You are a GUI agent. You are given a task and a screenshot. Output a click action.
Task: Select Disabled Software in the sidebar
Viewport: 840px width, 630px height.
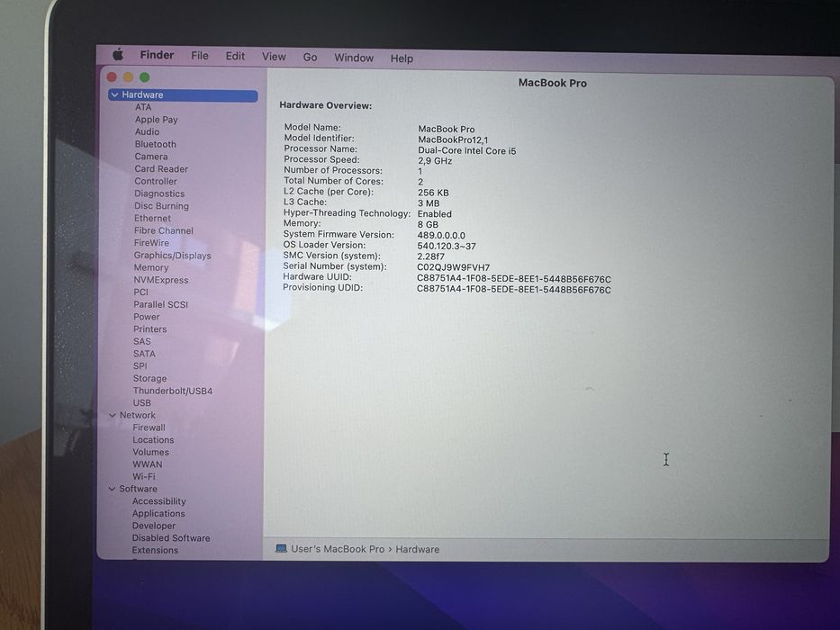pos(171,538)
